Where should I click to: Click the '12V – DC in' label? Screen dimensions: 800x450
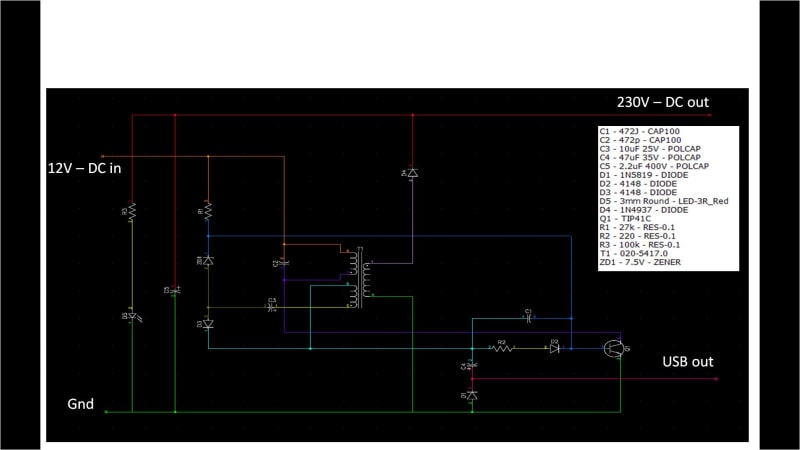(x=85, y=168)
